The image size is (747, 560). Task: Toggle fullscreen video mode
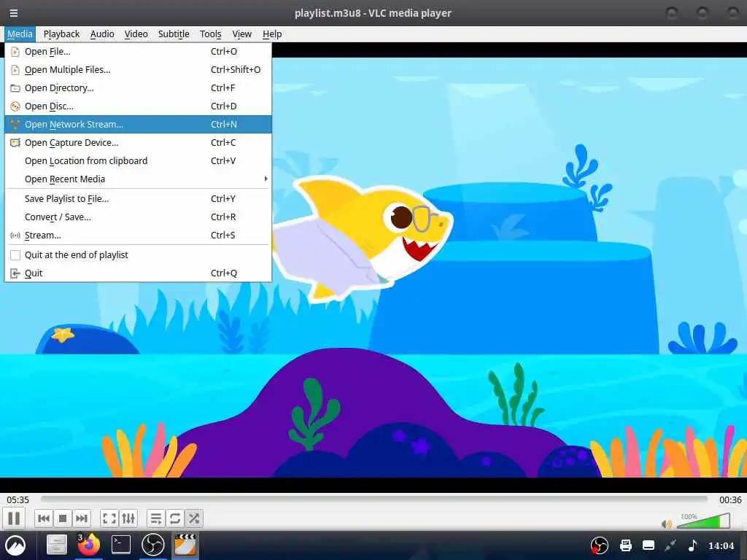[109, 518]
